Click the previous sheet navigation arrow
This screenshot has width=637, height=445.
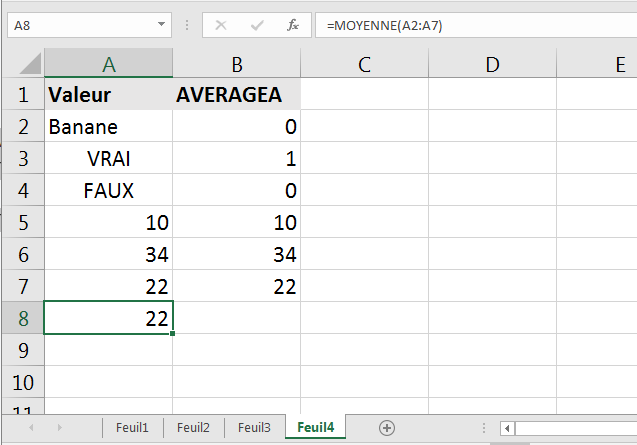31,428
